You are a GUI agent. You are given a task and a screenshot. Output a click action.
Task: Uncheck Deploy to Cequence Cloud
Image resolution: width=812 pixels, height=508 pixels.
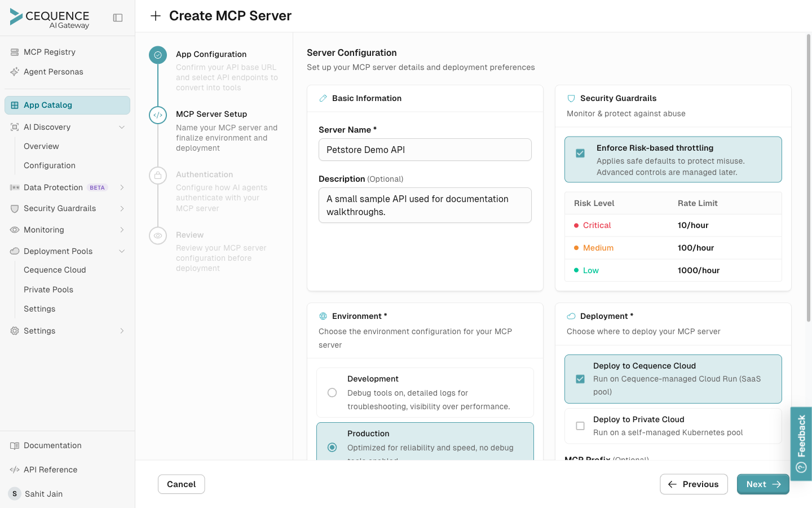pos(580,379)
